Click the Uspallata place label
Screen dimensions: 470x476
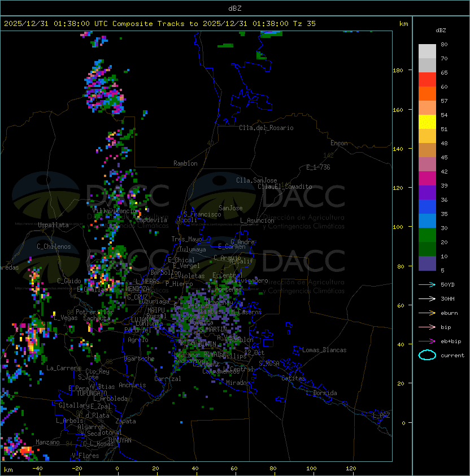53,225
